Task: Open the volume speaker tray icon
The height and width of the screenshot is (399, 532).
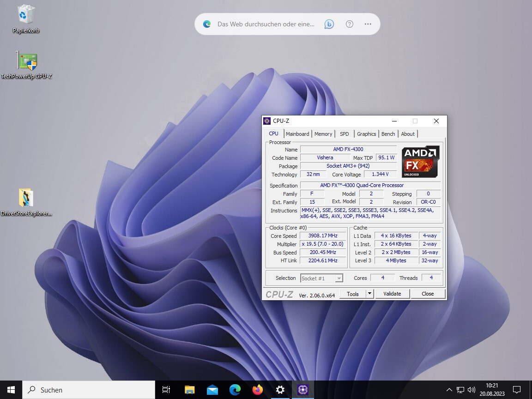Action: pyautogui.click(x=471, y=390)
